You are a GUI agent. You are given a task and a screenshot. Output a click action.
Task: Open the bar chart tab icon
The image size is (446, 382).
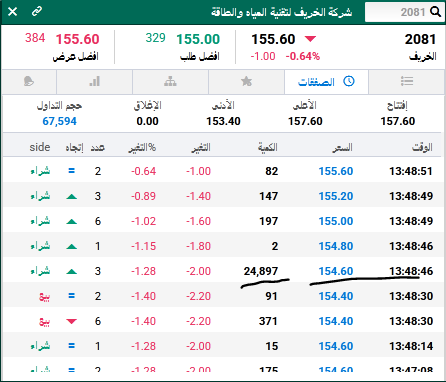point(95,81)
